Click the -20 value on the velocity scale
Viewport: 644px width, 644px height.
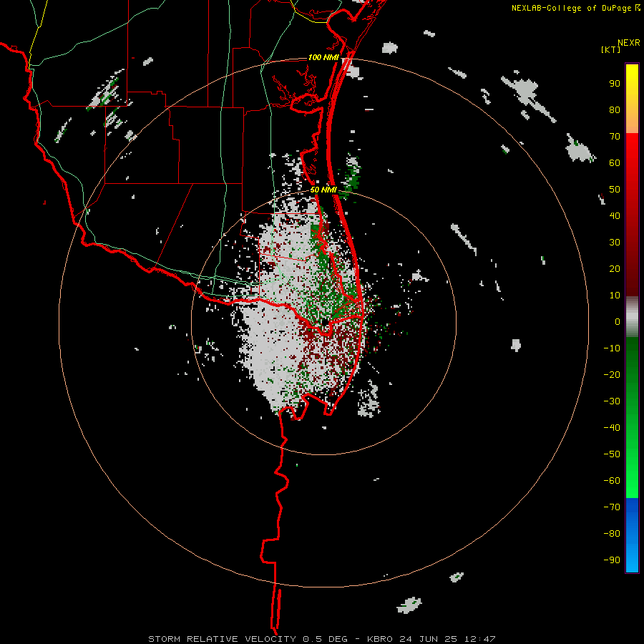tap(612, 374)
